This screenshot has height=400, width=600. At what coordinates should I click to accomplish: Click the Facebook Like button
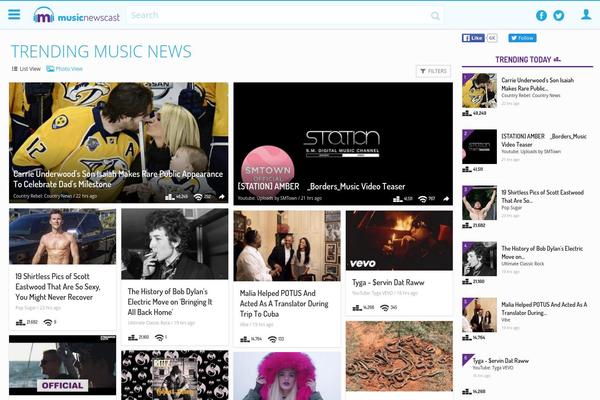[x=473, y=38]
